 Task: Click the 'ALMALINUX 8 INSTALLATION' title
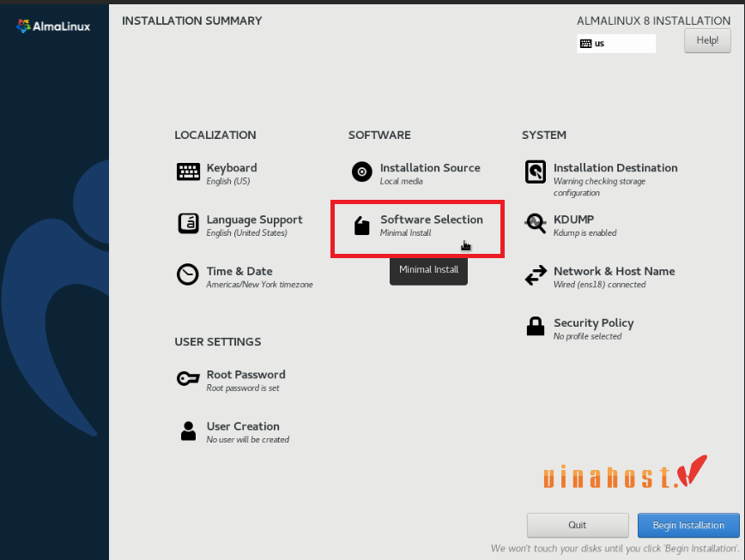tap(653, 21)
